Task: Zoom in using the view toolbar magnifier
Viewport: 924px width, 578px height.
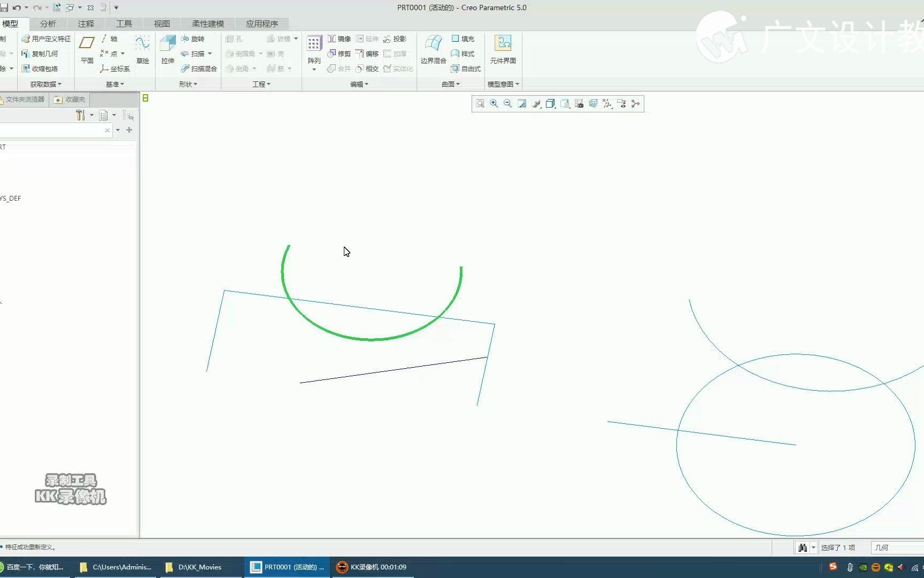Action: (494, 104)
